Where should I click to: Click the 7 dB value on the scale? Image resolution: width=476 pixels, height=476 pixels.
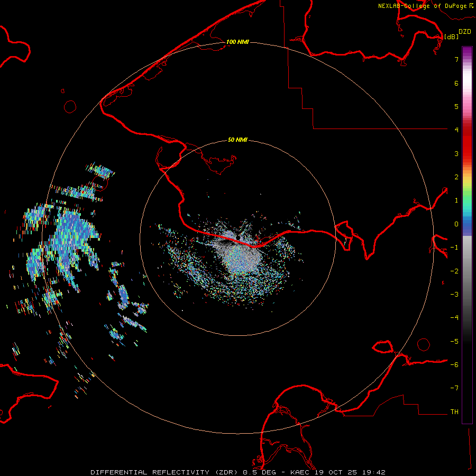point(456,59)
